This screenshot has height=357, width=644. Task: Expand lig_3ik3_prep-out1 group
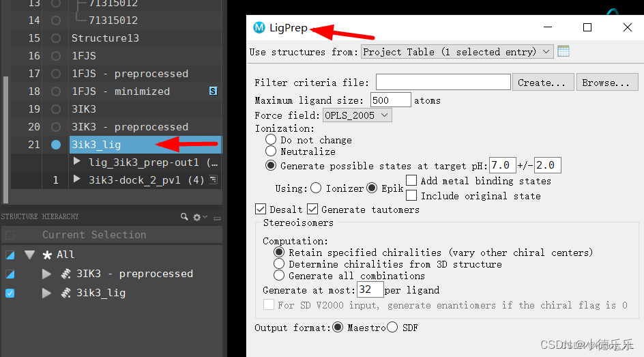coord(77,162)
